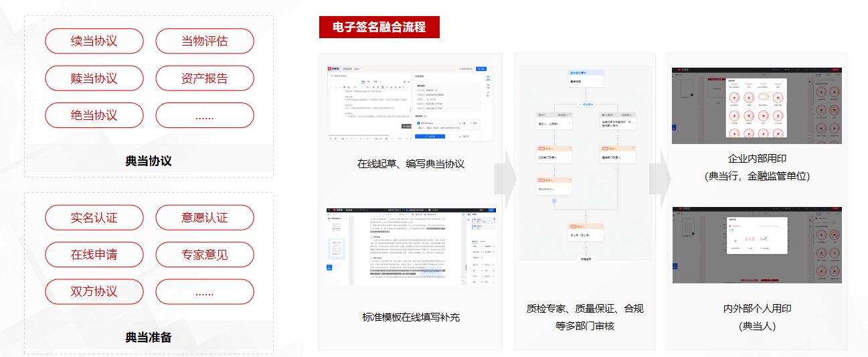This screenshot has height=357, width=868.
Task: Open the enterprise seal selection screenshot thumbnail
Action: 757,105
